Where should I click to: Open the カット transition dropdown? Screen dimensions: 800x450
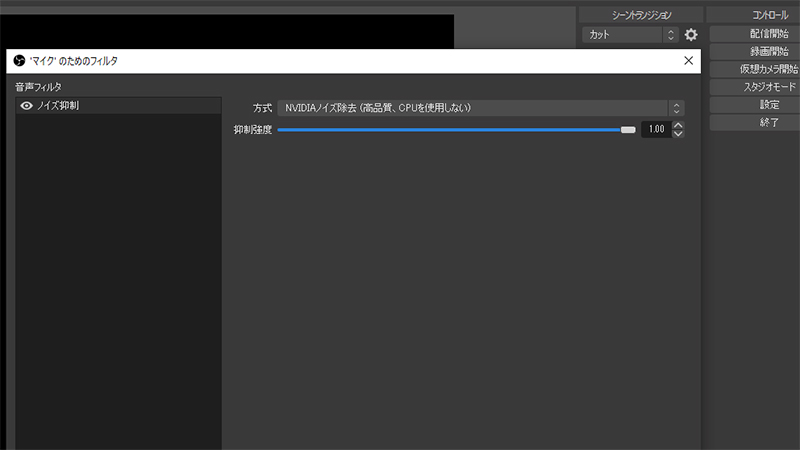630,35
